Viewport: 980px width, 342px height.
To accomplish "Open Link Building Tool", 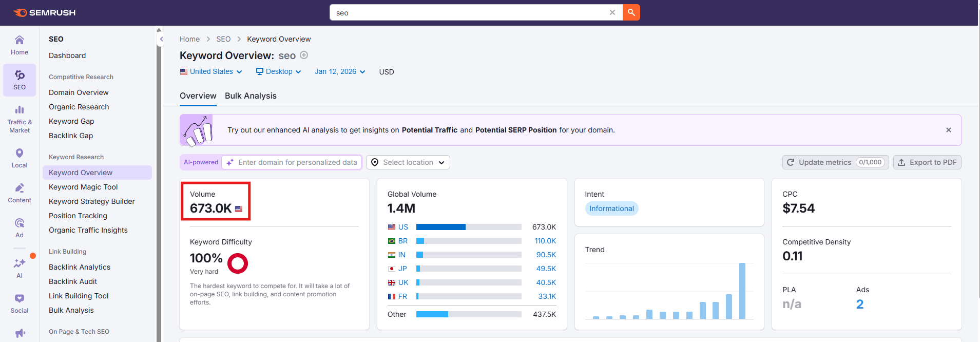I will [x=79, y=296].
